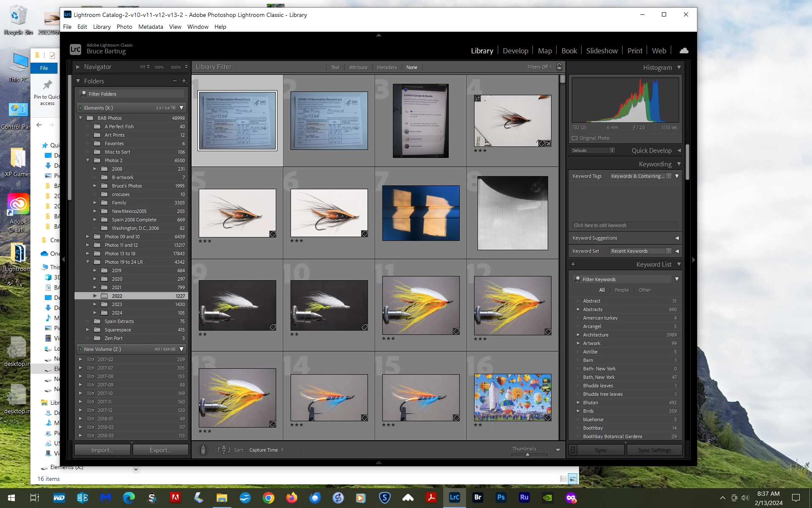812x508 pixels.
Task: Click the minus icon in Folders header
Action: coord(174,81)
